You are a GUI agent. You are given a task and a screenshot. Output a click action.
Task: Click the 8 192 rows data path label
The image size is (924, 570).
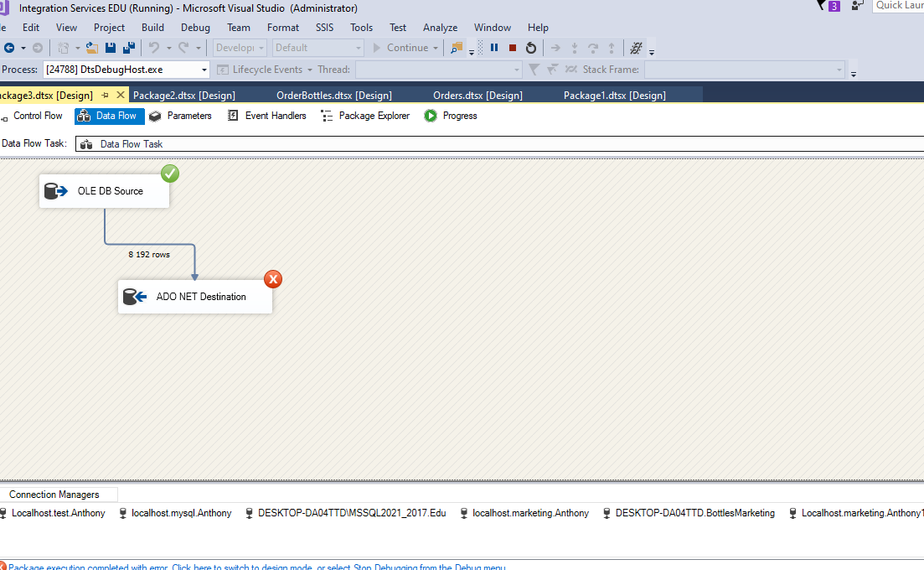tap(149, 255)
